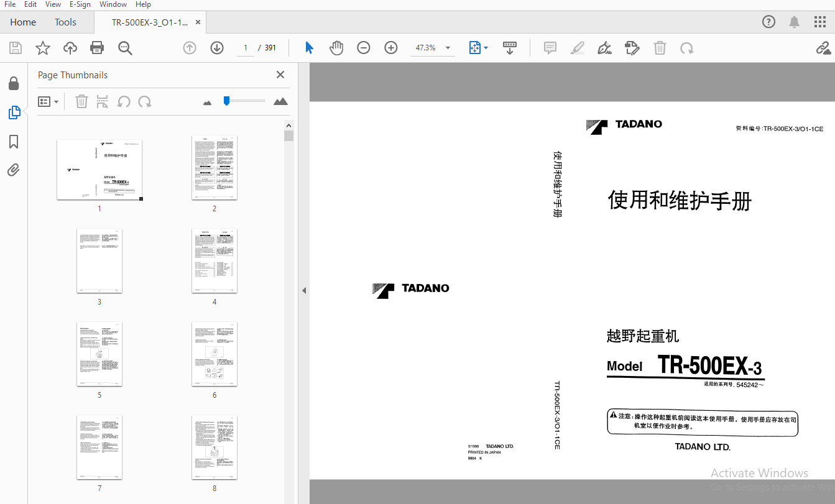
Task: Upload file to cloud icon
Action: (70, 48)
